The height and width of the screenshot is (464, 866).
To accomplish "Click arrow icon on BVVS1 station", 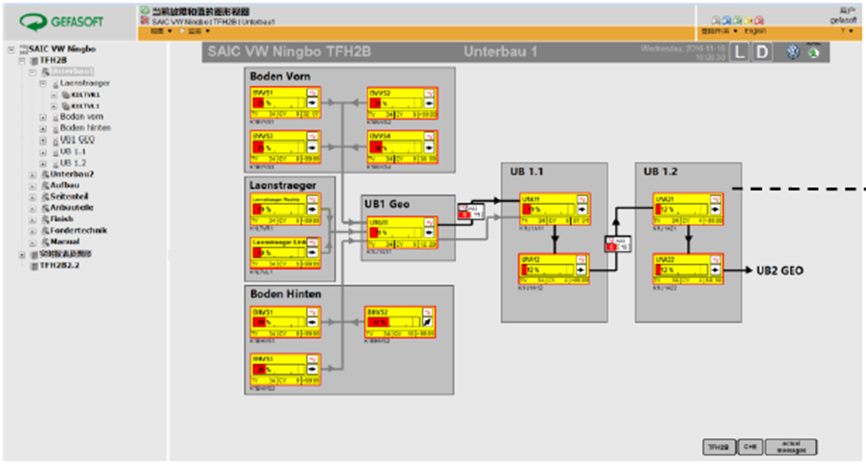I will [313, 103].
